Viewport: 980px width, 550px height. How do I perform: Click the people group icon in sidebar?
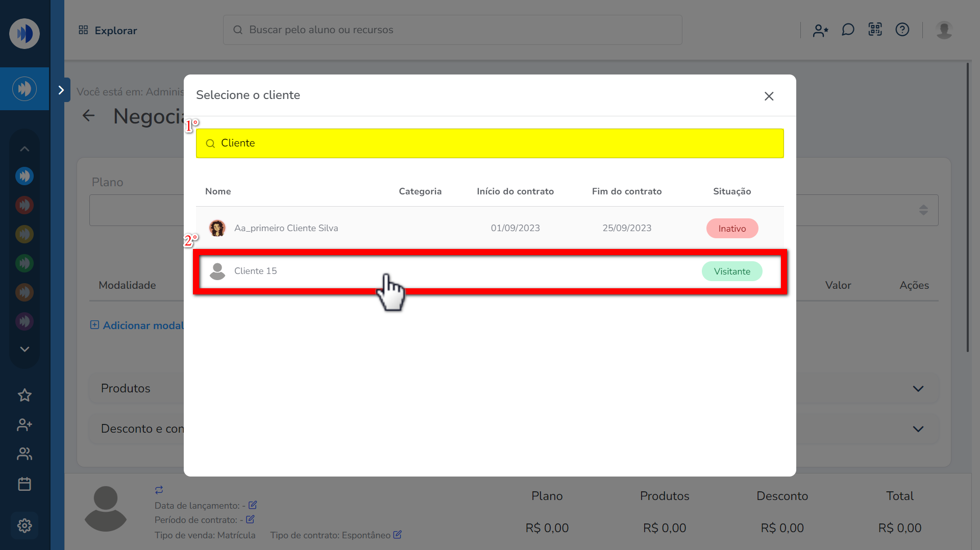[24, 454]
